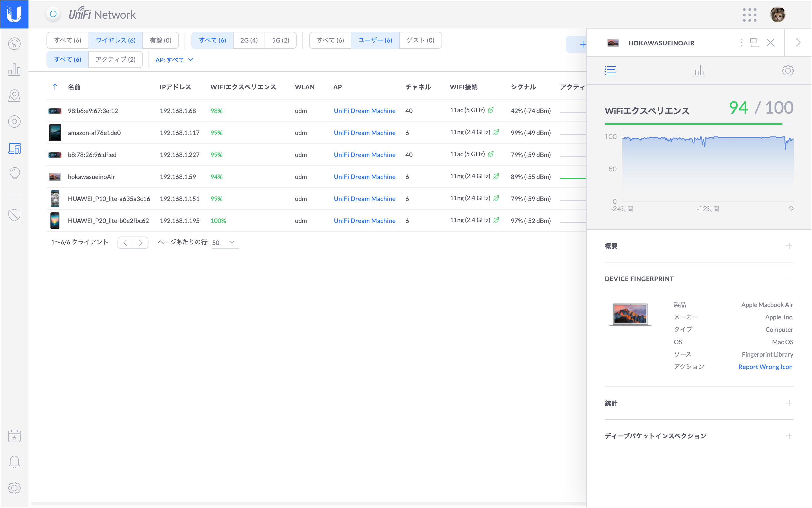The width and height of the screenshot is (812, 508).
Task: Click the HUAWEI_P20_lite device thumbnail
Action: (55, 221)
